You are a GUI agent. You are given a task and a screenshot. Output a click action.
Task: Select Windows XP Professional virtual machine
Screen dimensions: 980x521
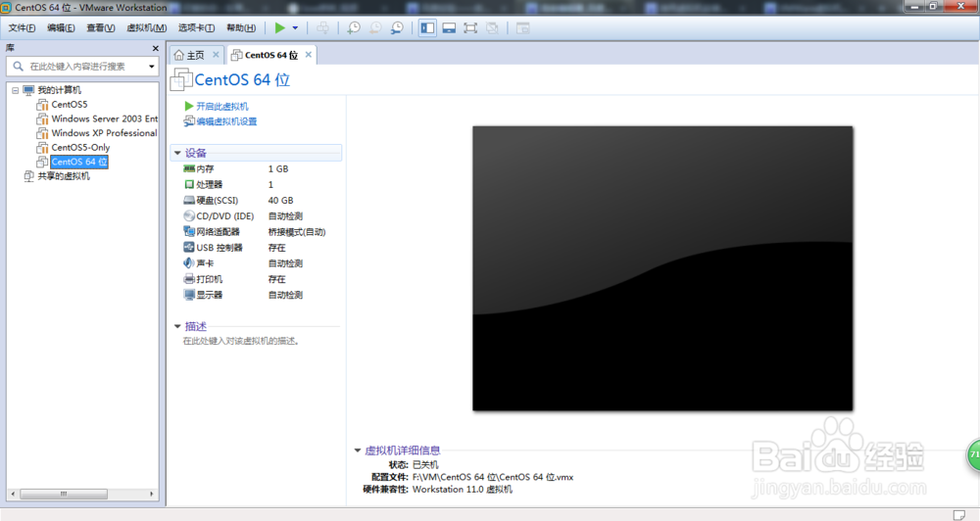point(105,133)
